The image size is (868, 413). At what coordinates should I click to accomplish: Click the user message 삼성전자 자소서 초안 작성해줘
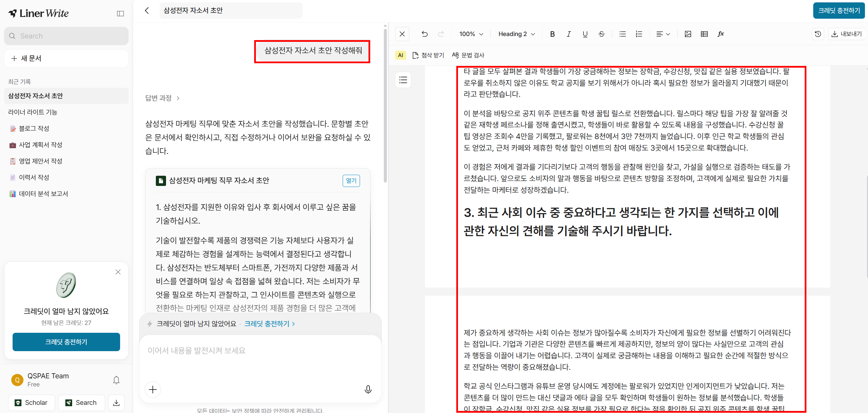pos(313,51)
